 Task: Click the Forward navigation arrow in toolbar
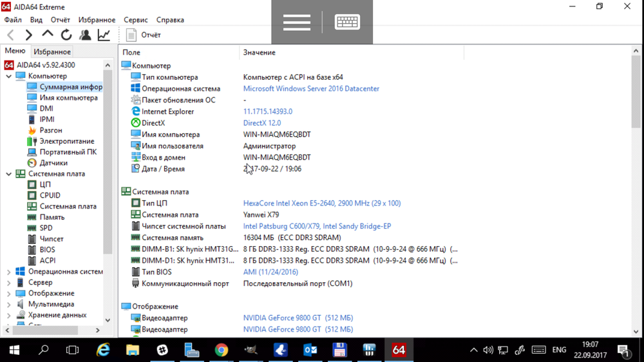tap(29, 35)
